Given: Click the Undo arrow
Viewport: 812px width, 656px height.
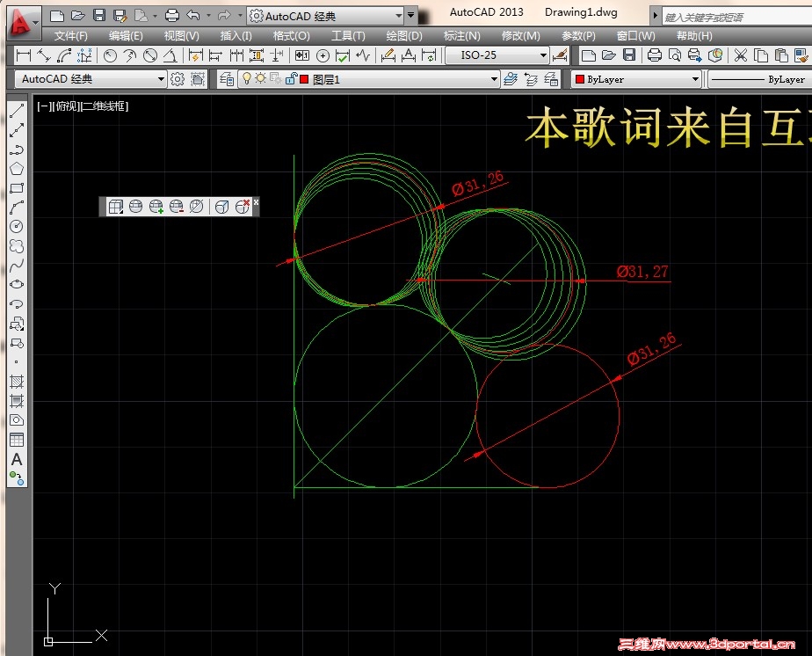Looking at the screenshot, I should tap(193, 16).
